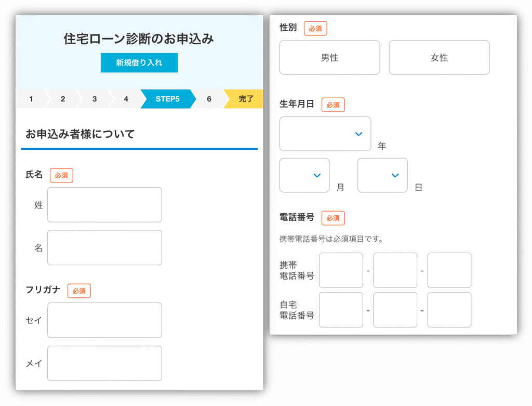Go to step 4 in progress bar

tap(126, 99)
